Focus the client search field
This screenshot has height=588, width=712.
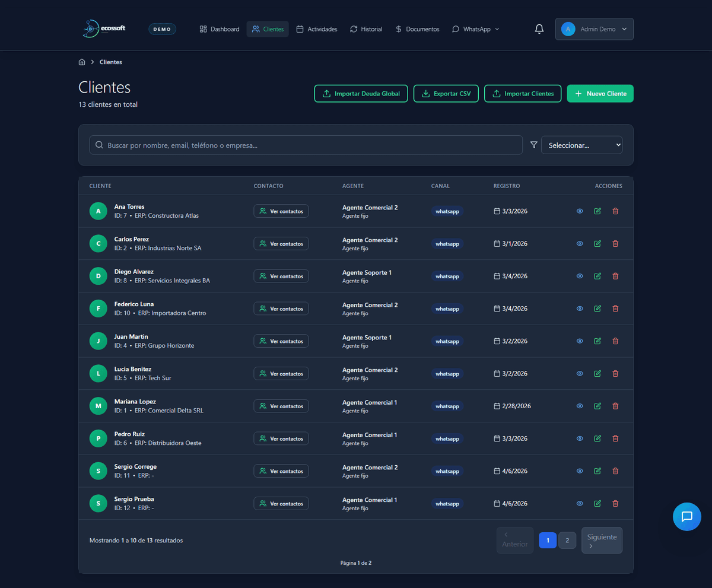(x=306, y=145)
